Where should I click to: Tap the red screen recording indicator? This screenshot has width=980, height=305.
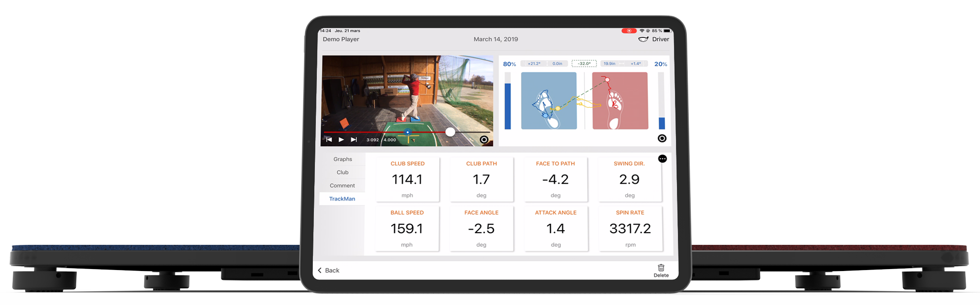[628, 31]
